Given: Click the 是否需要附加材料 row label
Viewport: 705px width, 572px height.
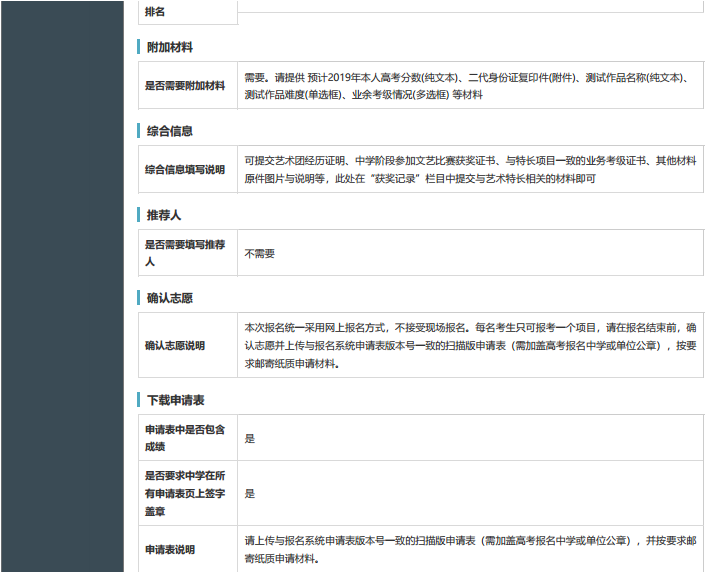Looking at the screenshot, I should click(x=185, y=86).
